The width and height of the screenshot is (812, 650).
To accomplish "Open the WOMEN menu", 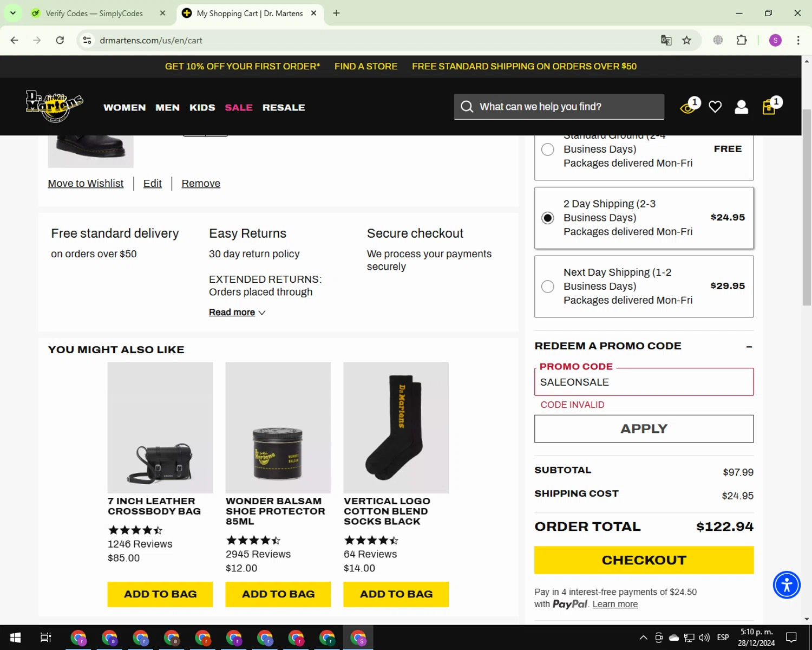I will coord(125,107).
